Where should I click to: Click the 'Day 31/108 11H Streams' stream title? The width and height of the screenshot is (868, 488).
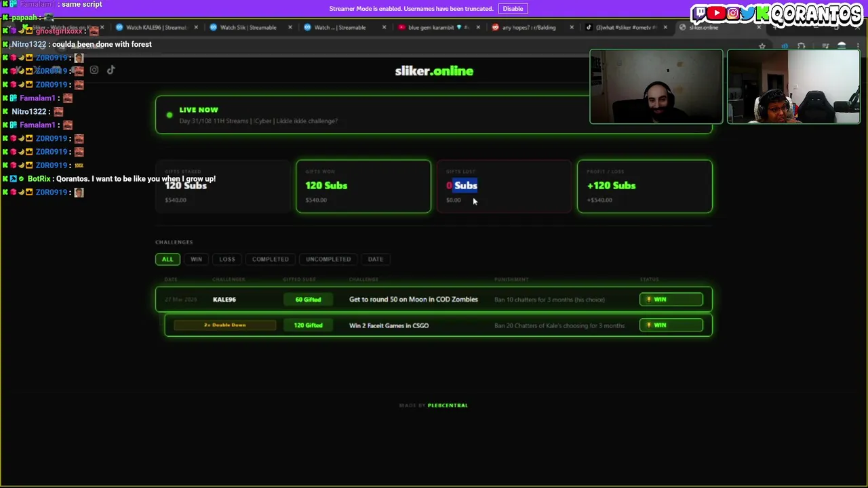click(258, 121)
